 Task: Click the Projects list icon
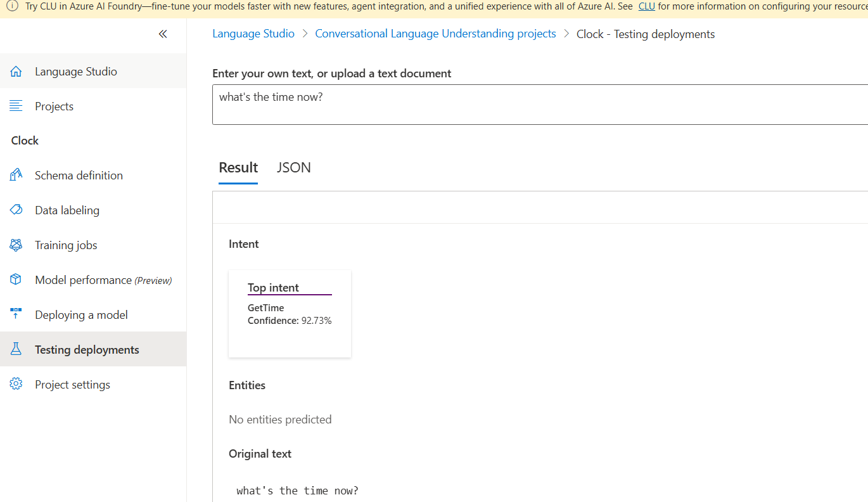point(16,106)
